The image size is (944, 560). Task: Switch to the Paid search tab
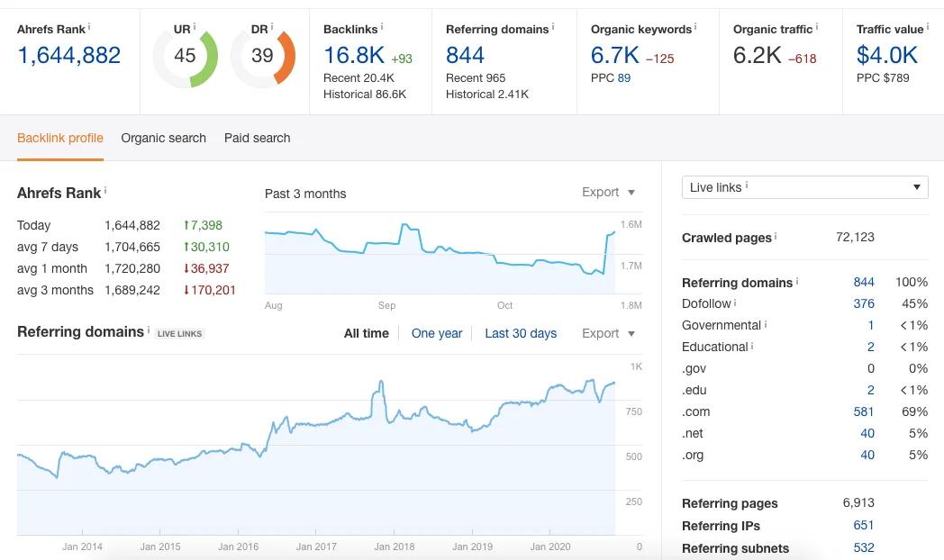click(x=257, y=138)
